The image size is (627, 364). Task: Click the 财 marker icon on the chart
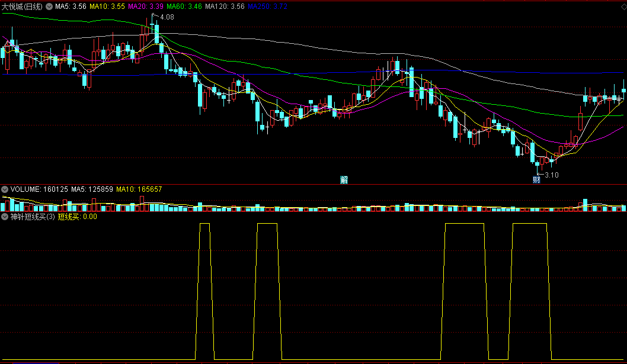(537, 180)
